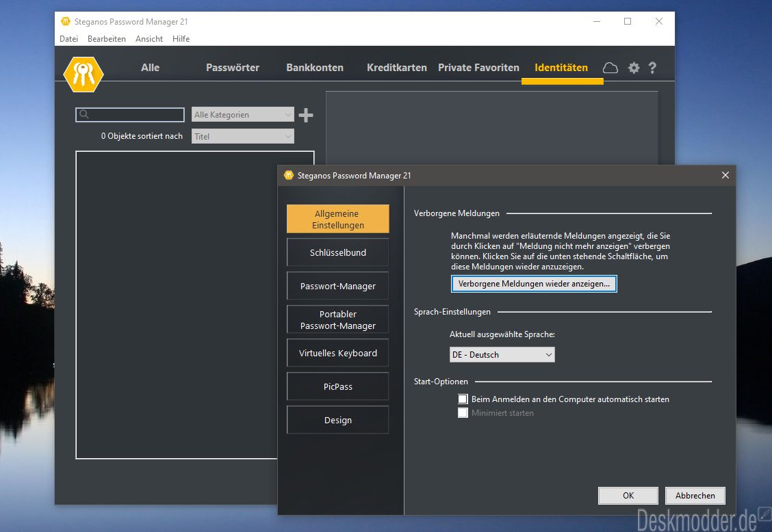Click the 'Aktuell ausgewählte Sprache:' label
The width and height of the screenshot is (772, 532).
click(x=502, y=334)
